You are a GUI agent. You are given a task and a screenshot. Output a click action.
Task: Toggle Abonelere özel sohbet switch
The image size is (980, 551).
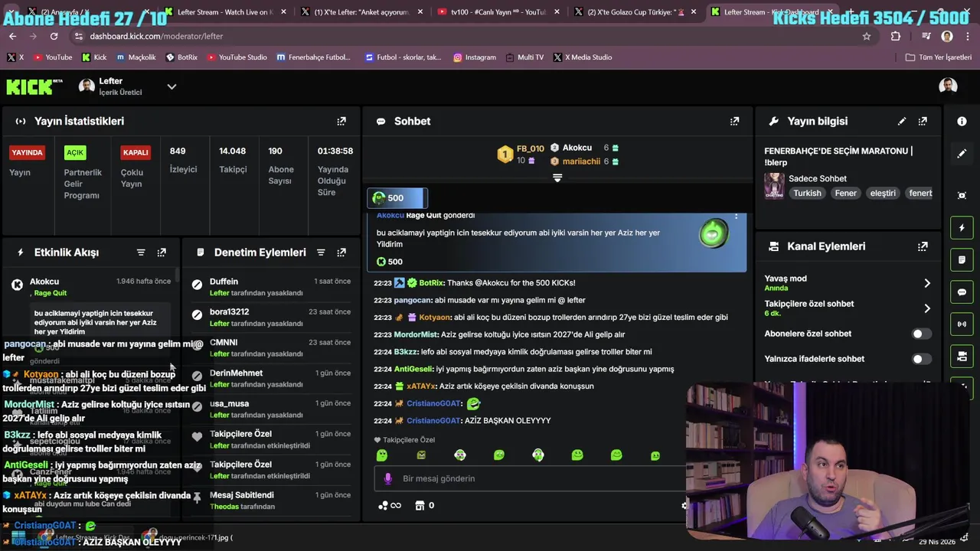[922, 334]
